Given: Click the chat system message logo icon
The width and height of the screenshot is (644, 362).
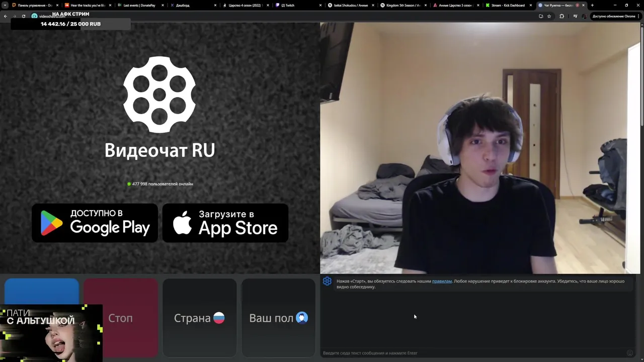Looking at the screenshot, I should (327, 282).
